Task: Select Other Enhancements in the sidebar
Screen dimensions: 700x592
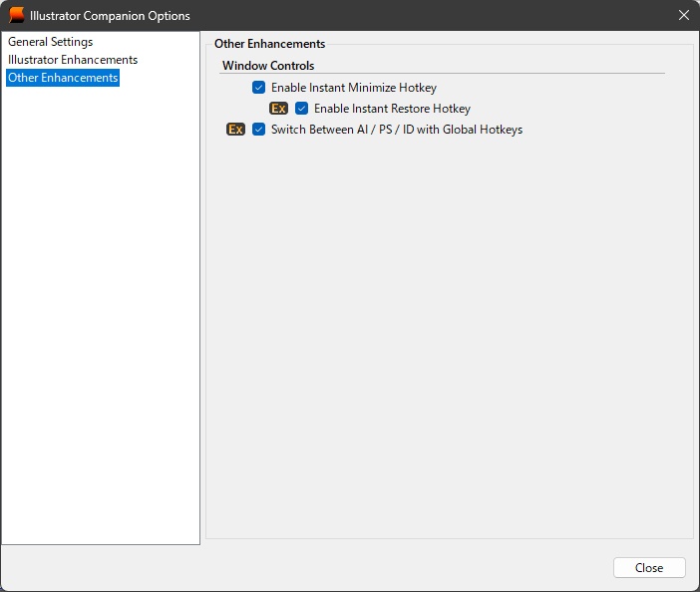Action: (x=63, y=78)
